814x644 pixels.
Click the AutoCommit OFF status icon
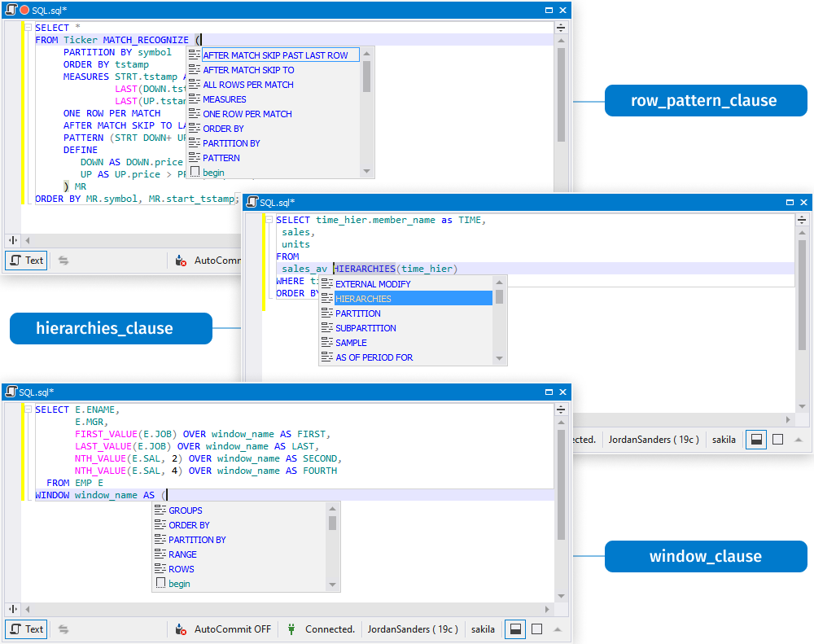(181, 629)
